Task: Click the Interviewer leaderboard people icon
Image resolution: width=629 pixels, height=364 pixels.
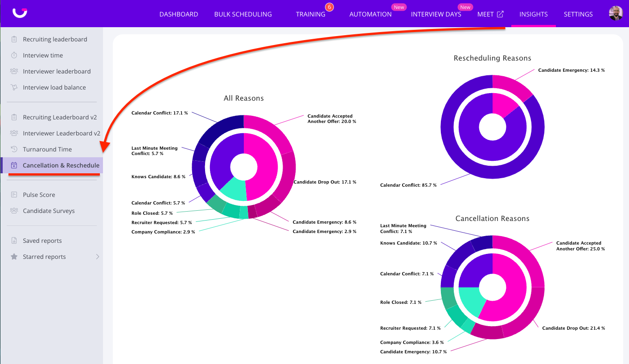Action: point(14,71)
